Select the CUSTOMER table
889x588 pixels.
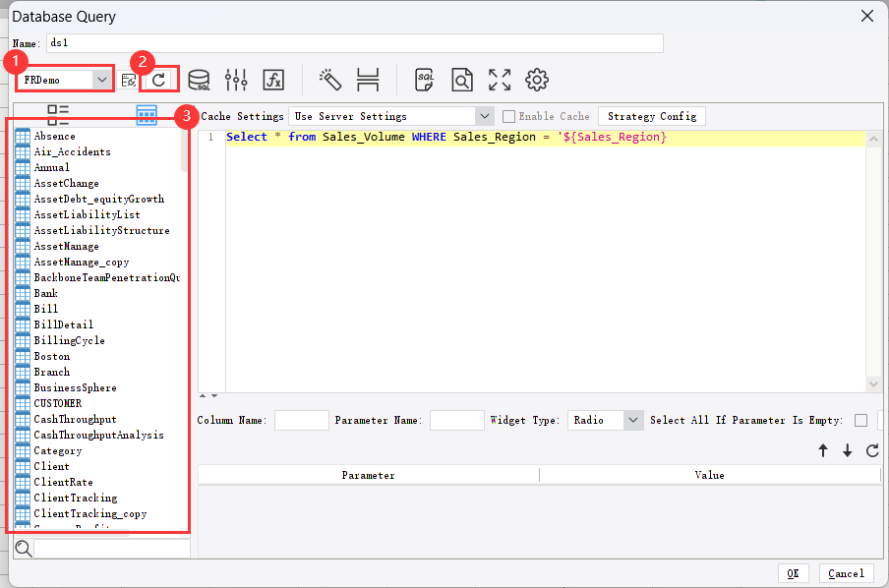pyautogui.click(x=57, y=404)
